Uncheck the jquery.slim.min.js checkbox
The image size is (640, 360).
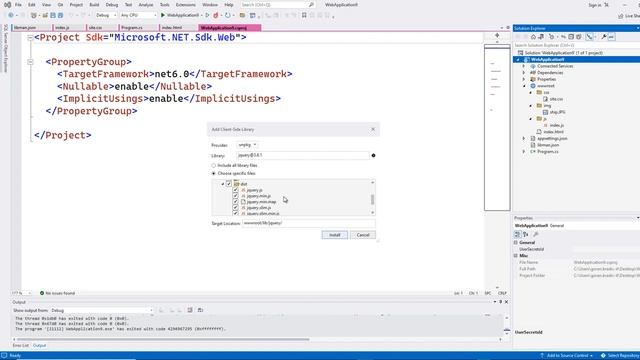coord(236,213)
